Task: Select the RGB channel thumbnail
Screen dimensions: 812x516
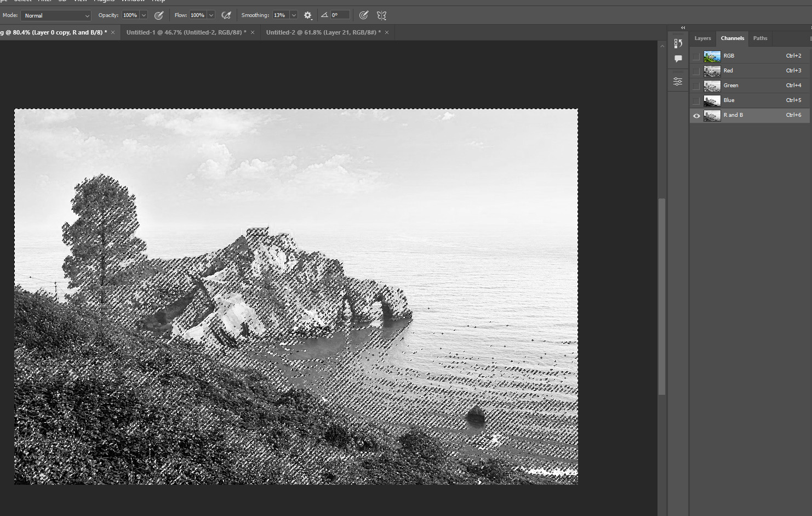Action: pos(712,56)
